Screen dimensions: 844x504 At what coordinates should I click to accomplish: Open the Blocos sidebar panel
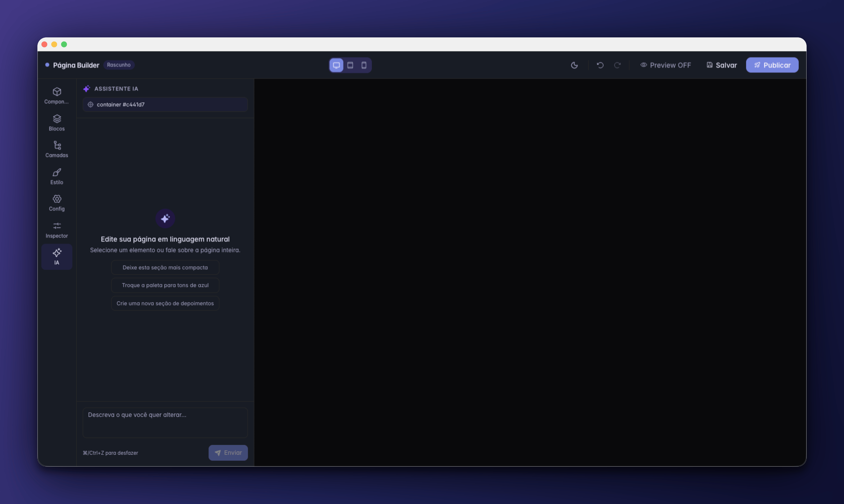[57, 123]
